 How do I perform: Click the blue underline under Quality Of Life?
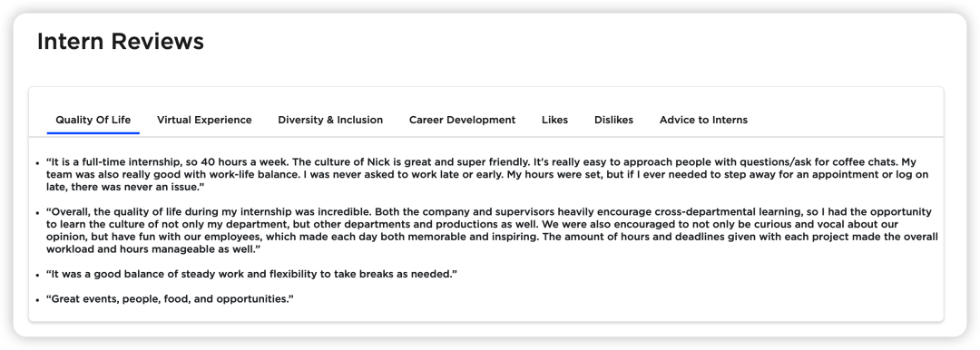[93, 133]
